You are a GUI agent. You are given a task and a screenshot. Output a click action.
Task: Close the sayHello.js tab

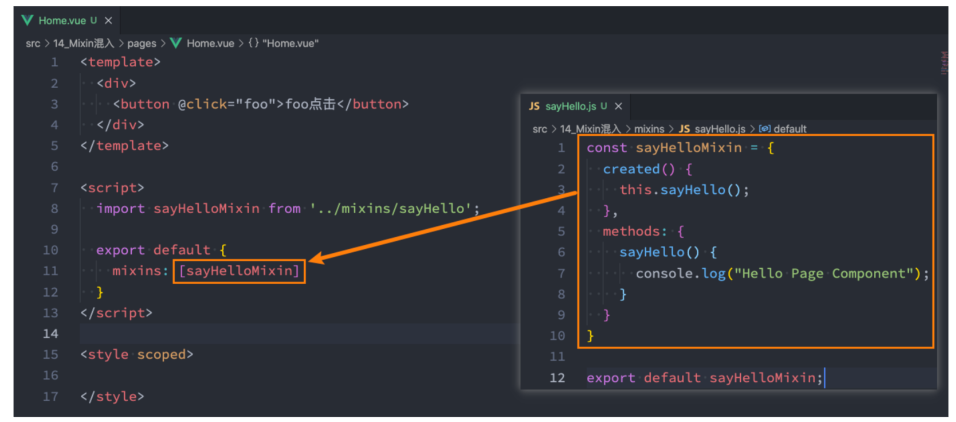pyautogui.click(x=618, y=106)
